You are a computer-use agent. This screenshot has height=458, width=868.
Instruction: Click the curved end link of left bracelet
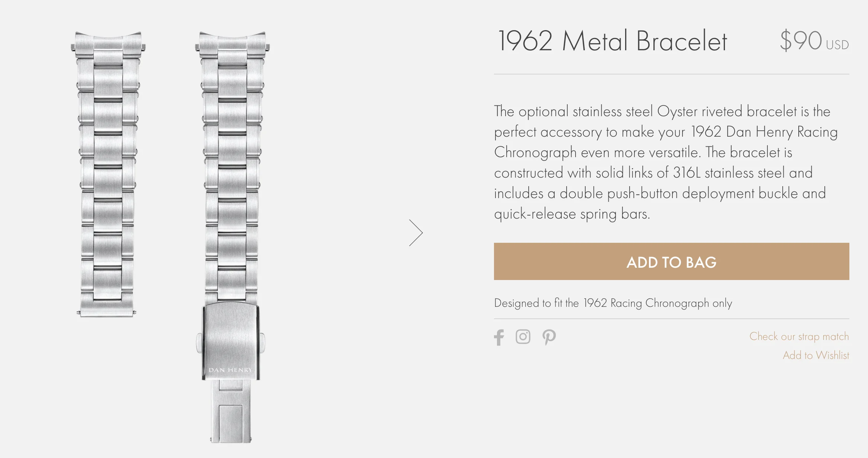(108, 41)
